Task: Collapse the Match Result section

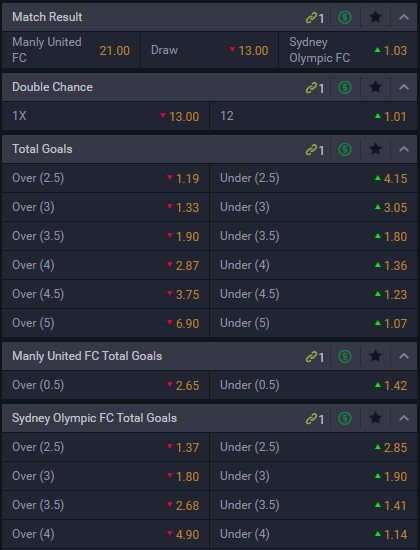Action: [x=404, y=17]
